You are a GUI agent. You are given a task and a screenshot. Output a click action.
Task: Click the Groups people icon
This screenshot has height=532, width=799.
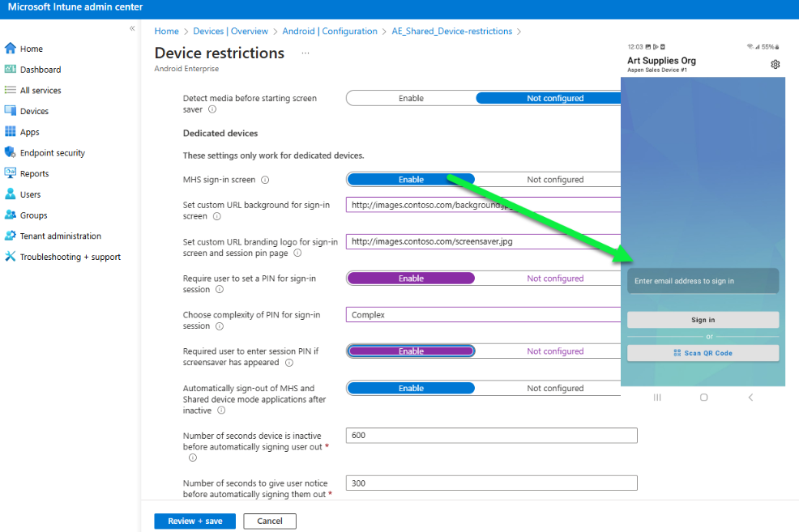(x=11, y=215)
